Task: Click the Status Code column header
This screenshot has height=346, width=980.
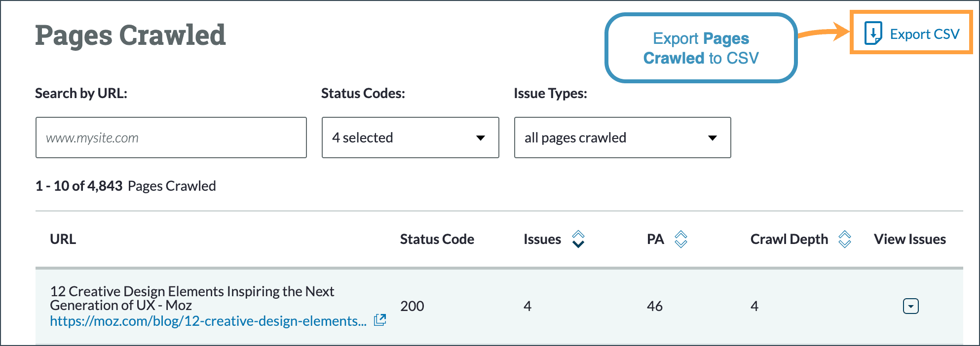Action: 437,240
